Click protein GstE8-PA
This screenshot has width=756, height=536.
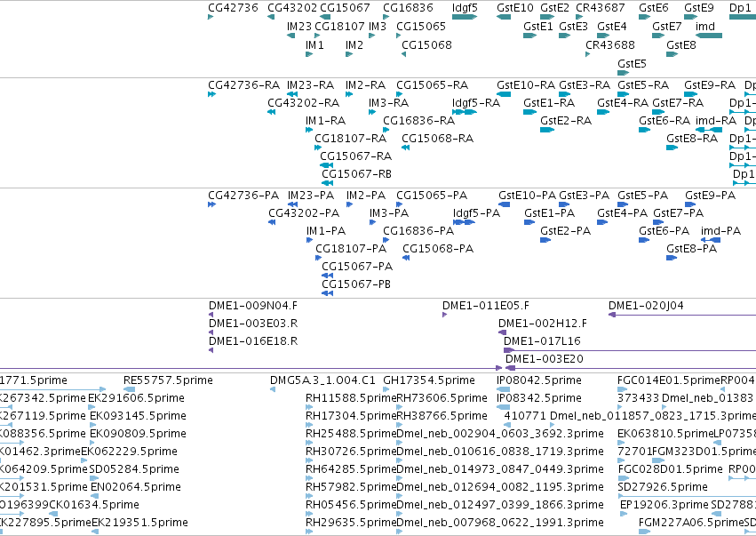point(691,249)
